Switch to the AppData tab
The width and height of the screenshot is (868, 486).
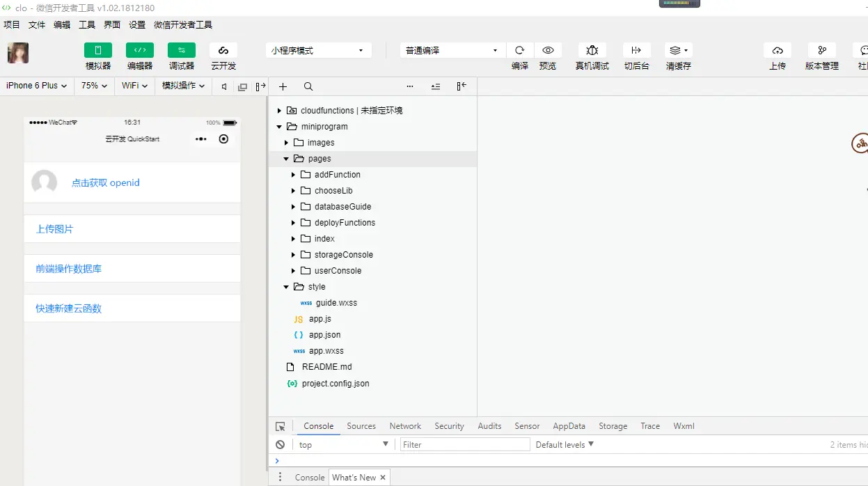pos(569,426)
